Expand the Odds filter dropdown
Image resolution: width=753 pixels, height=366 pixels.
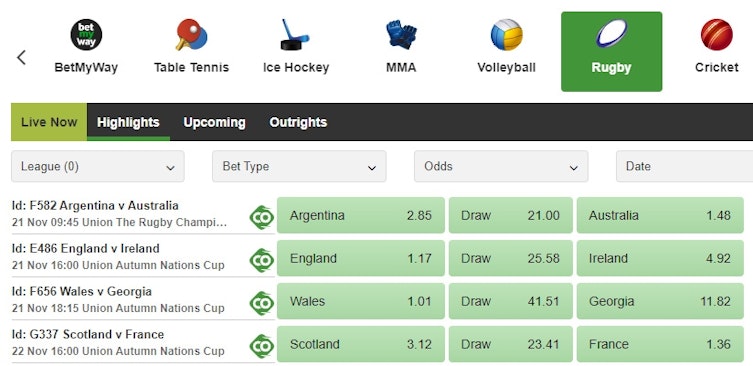(501, 166)
